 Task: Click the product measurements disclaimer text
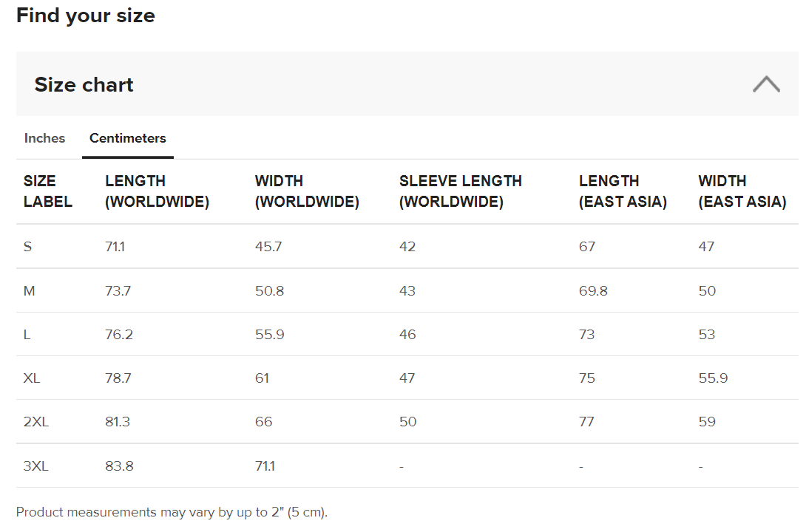tap(172, 512)
